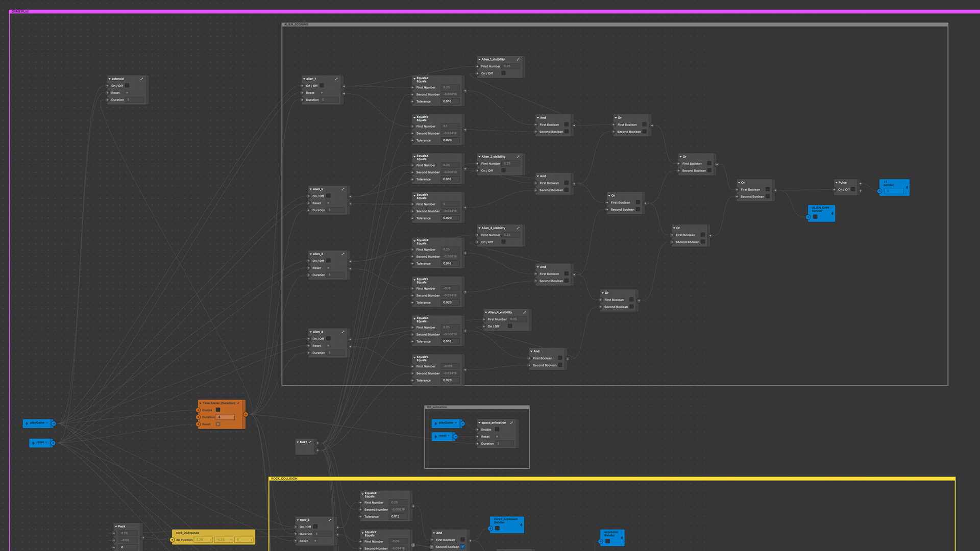Enable checkbox in Time Faster (Duration) patch
980x551 pixels.
[x=218, y=410]
